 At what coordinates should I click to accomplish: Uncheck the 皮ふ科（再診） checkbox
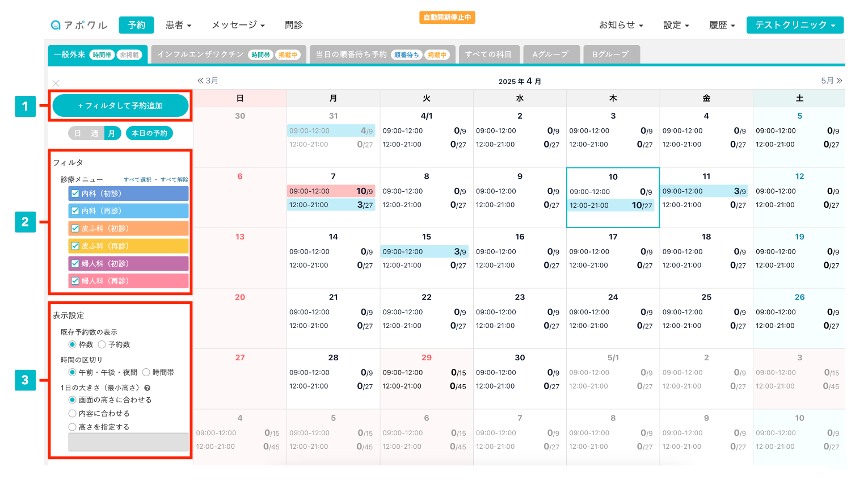point(75,246)
